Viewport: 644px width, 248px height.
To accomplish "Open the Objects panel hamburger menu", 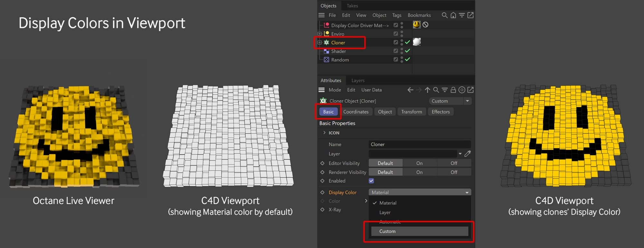I will click(x=321, y=15).
